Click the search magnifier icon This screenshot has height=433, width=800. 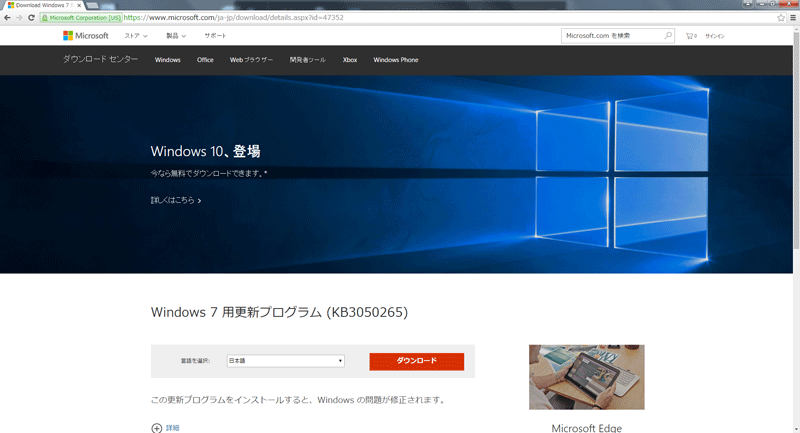(x=668, y=36)
